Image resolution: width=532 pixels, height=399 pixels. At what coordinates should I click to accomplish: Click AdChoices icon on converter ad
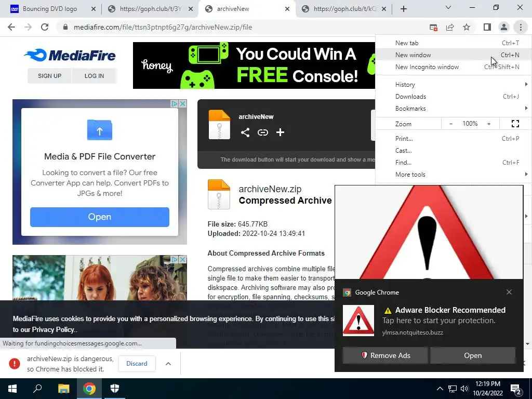coord(175,103)
